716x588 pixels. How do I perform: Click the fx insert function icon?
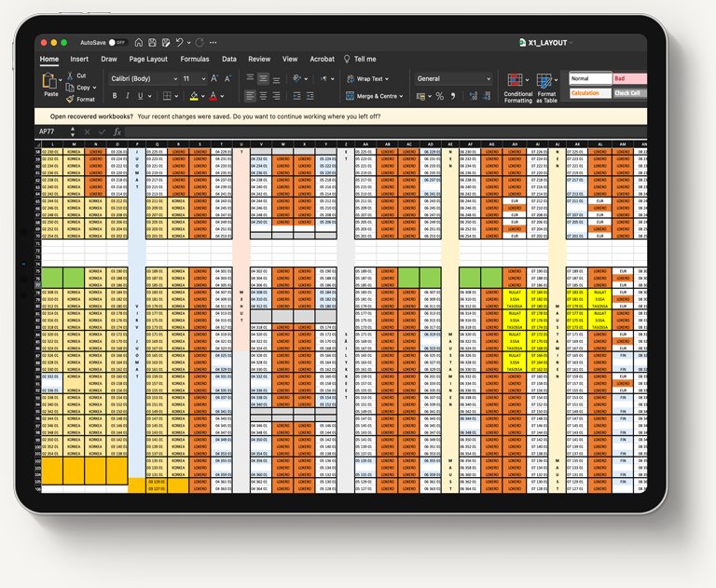117,131
